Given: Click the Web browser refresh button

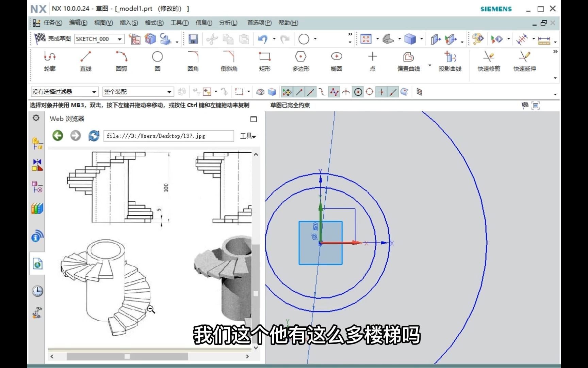Looking at the screenshot, I should 94,136.
